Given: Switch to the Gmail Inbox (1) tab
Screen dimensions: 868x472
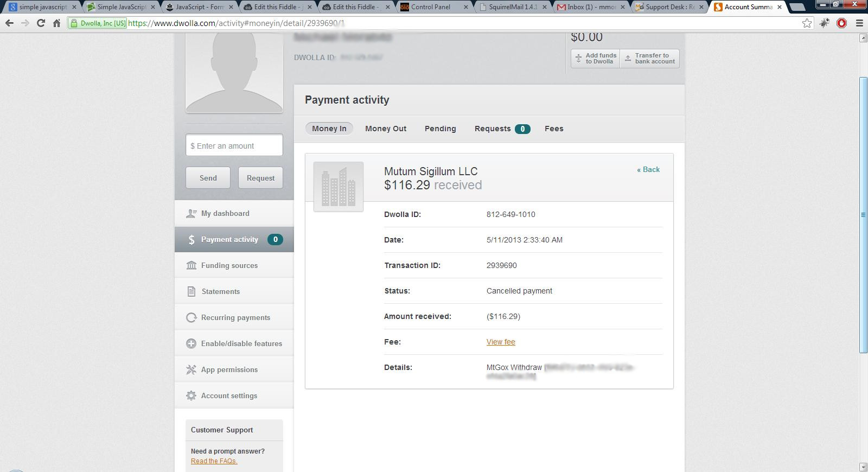Looking at the screenshot, I should coord(591,7).
